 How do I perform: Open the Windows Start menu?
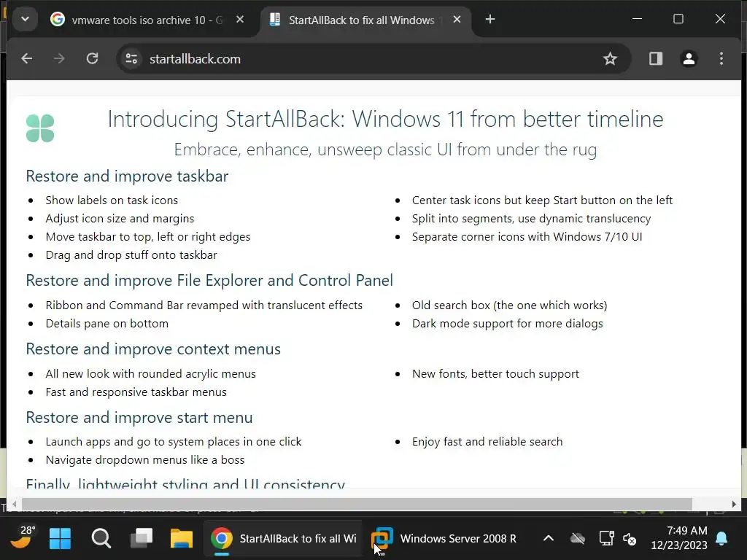(60, 539)
